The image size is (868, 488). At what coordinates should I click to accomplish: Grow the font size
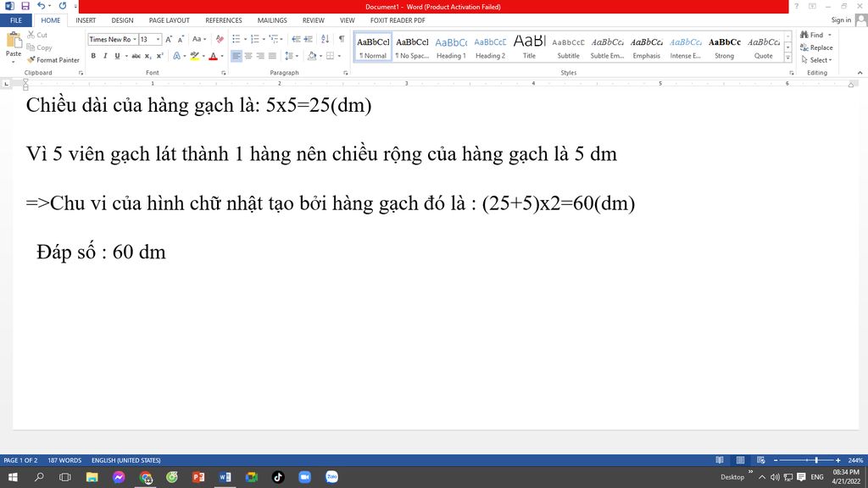pos(169,39)
